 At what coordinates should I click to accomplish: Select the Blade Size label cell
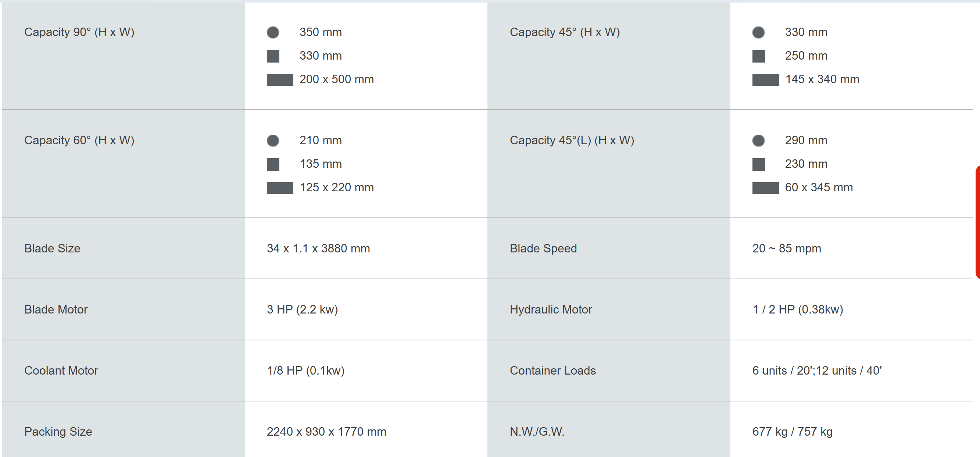pyautogui.click(x=123, y=248)
